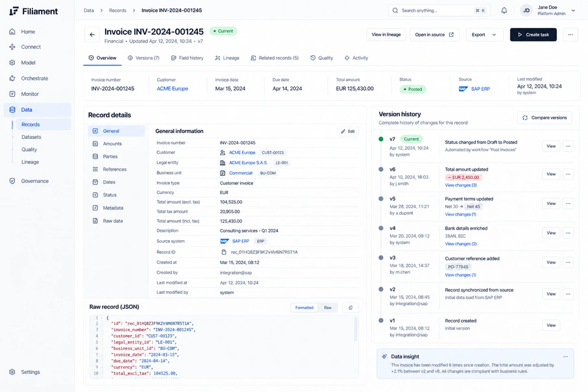588x392 pixels.
Task: Open View changes (1) link for v5
Action: (460, 215)
